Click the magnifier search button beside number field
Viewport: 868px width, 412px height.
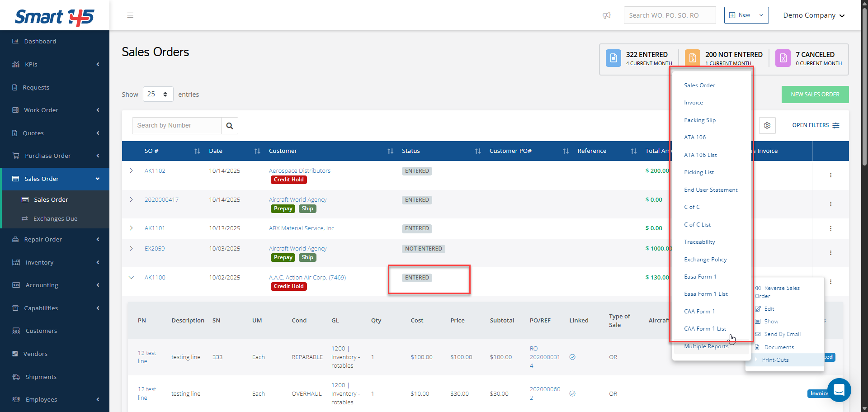(x=230, y=126)
